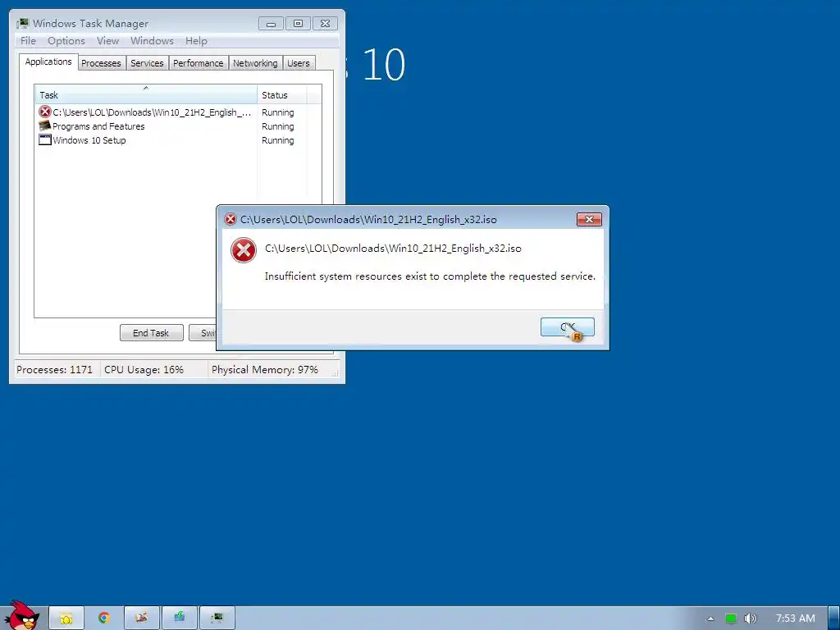Click the insufficient system resources message
Viewport: 840px width, 630px height.
coord(430,276)
